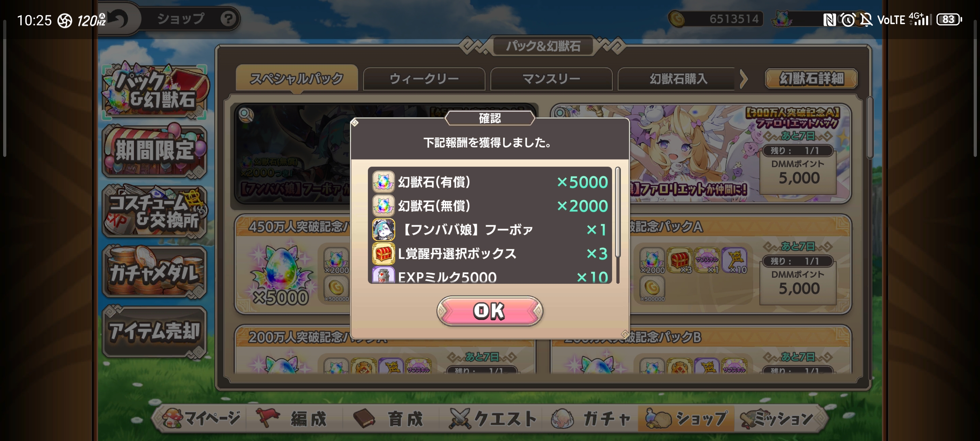
Task: Click the shop pack list scrollbar
Action: (870, 128)
